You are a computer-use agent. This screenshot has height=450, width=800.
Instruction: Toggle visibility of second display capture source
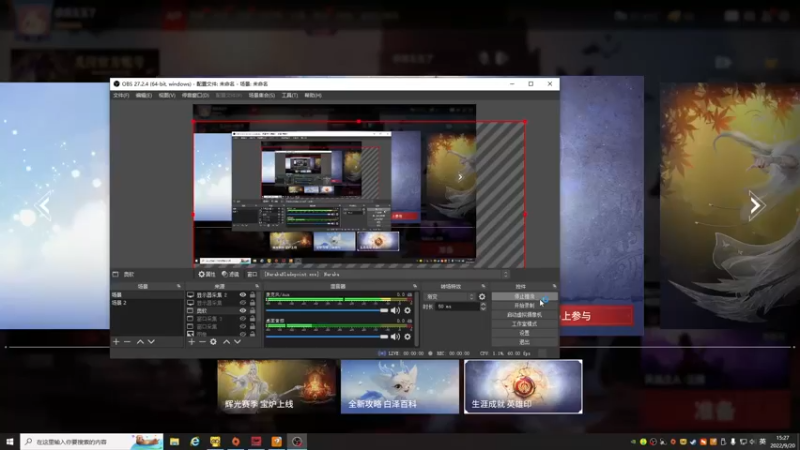click(243, 303)
